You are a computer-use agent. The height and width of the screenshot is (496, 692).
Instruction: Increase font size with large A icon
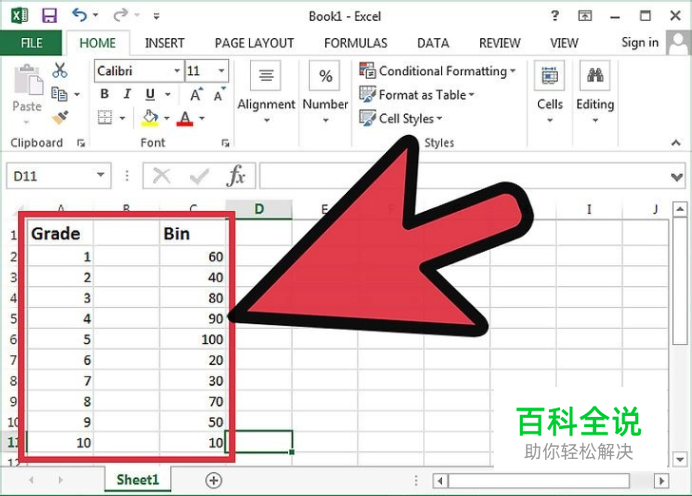[x=196, y=94]
